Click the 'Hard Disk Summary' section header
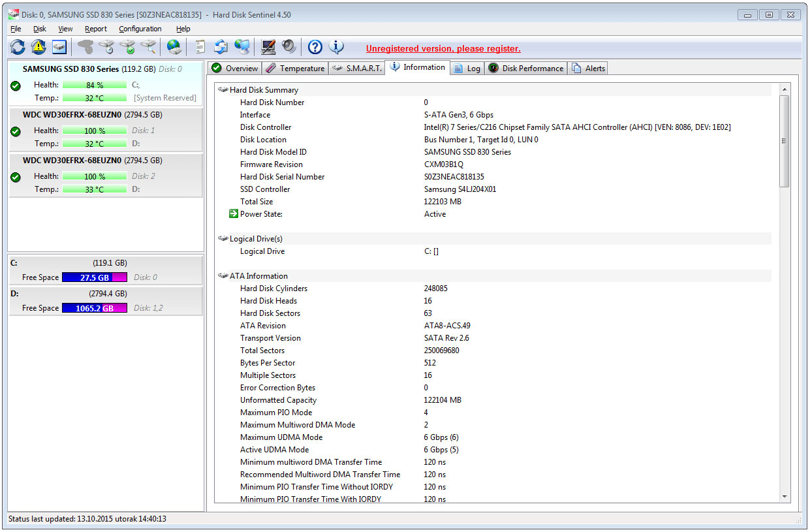 click(264, 90)
